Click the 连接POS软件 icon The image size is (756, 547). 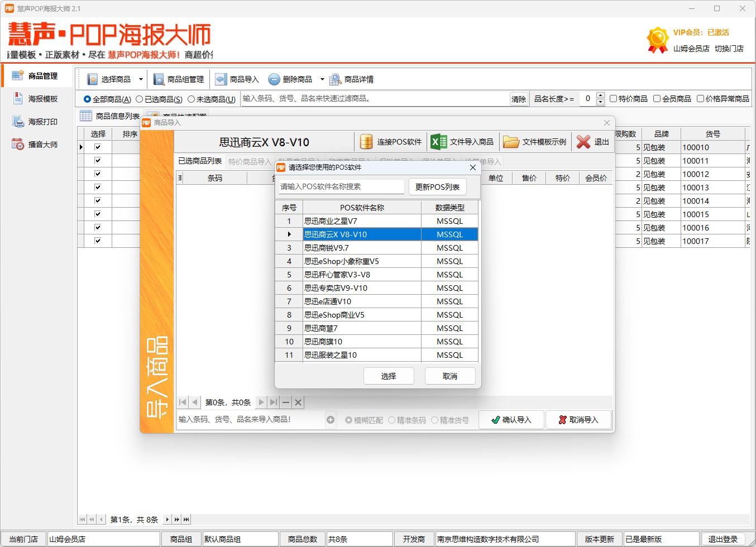pyautogui.click(x=367, y=141)
